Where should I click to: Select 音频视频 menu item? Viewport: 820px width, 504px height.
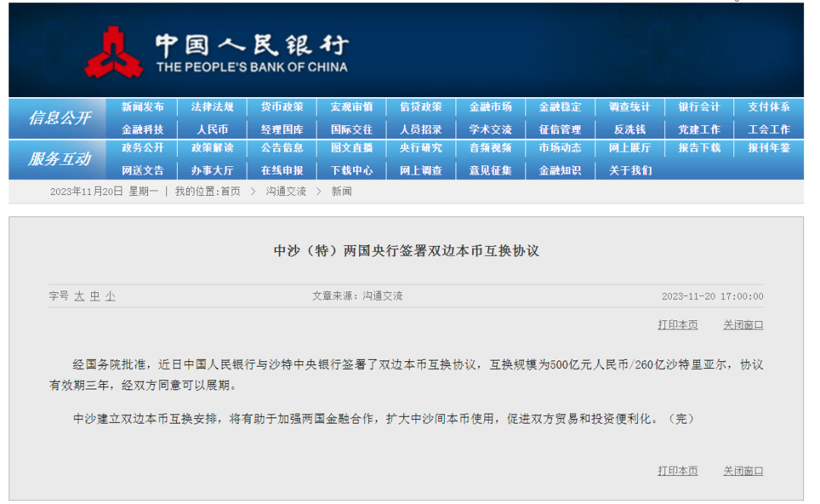click(490, 148)
